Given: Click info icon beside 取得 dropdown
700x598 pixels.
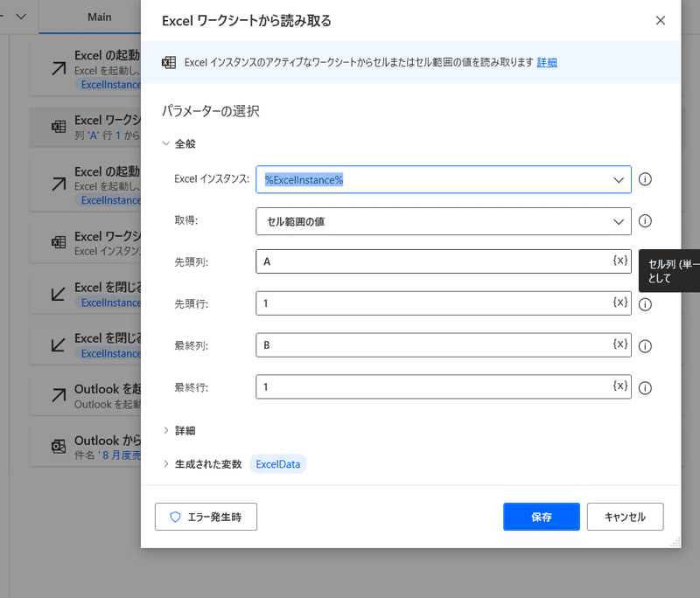Looking at the screenshot, I should 645,220.
